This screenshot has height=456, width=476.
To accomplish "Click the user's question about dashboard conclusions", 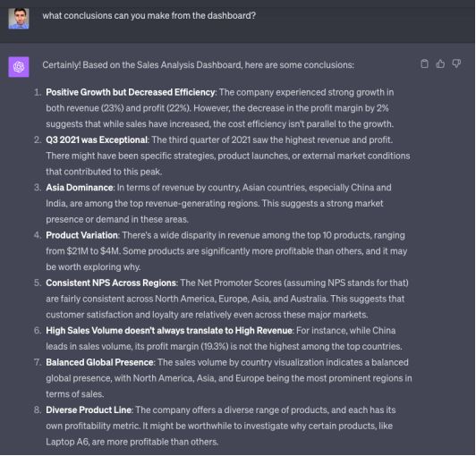I will pos(149,15).
